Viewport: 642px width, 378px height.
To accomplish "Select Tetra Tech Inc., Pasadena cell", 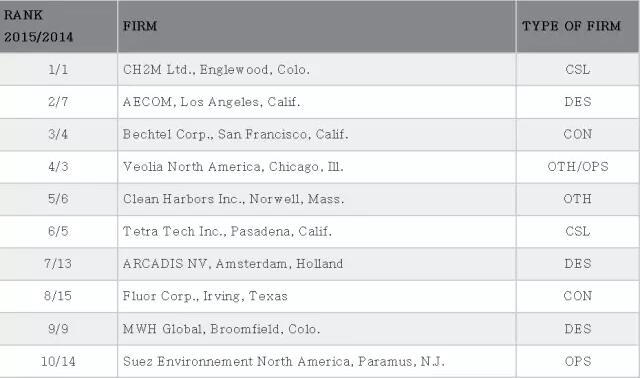I will coord(316,231).
